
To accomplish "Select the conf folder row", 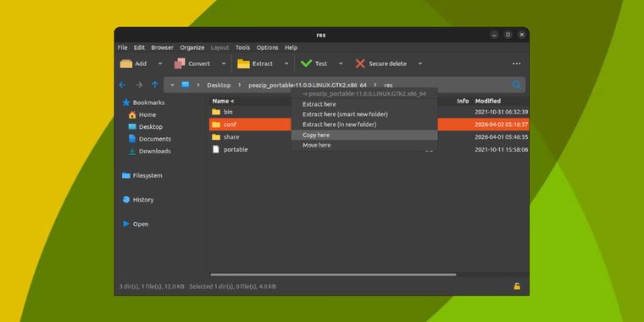I will point(369,125).
